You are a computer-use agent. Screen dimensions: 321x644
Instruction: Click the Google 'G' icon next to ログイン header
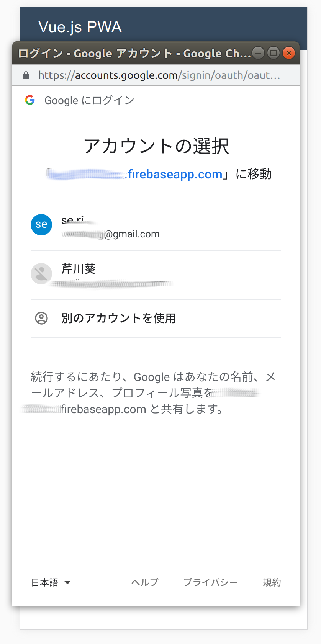click(30, 100)
